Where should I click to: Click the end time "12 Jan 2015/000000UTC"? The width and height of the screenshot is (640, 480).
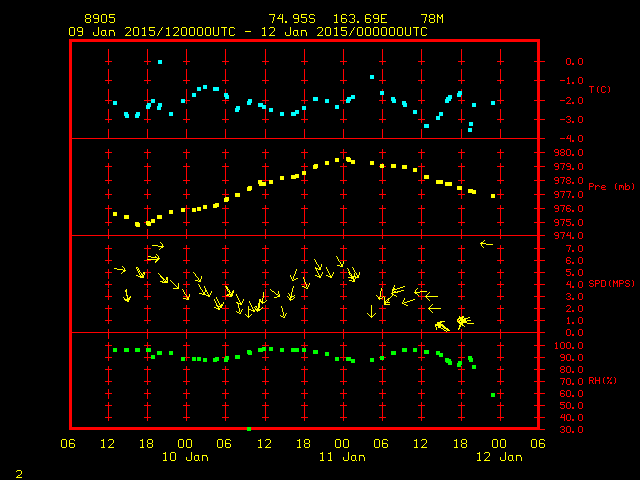(344, 32)
